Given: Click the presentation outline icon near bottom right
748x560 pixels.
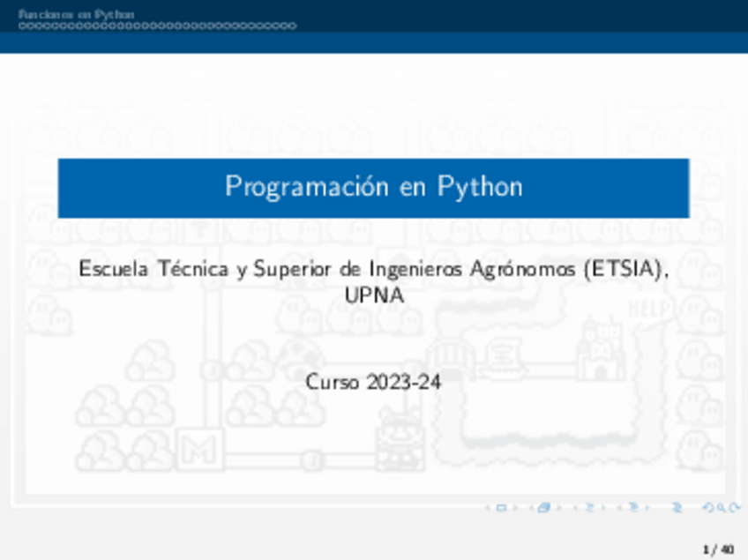Looking at the screenshot, I should 677,508.
